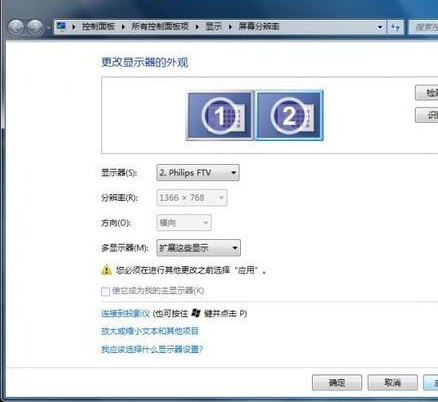438x402 pixels.
Task: Select the monitor 2 display icon
Action: (289, 115)
